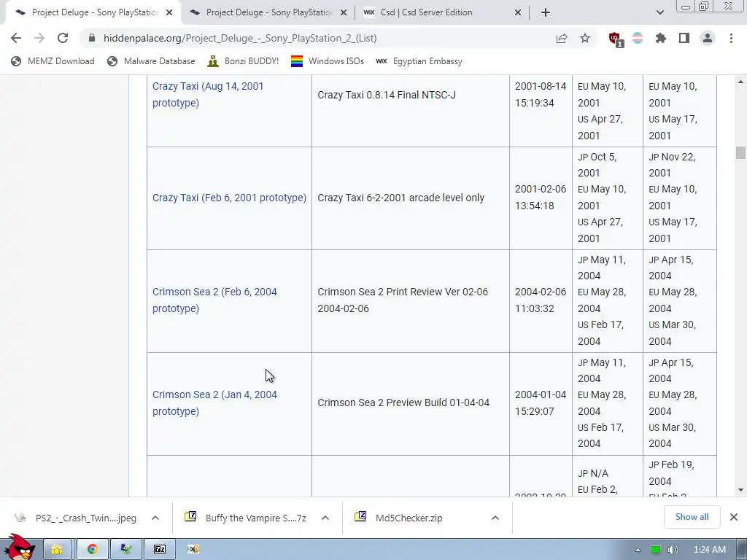Switch to Csd Server Edition tab
Image resolution: width=747 pixels, height=560 pixels.
pos(441,13)
